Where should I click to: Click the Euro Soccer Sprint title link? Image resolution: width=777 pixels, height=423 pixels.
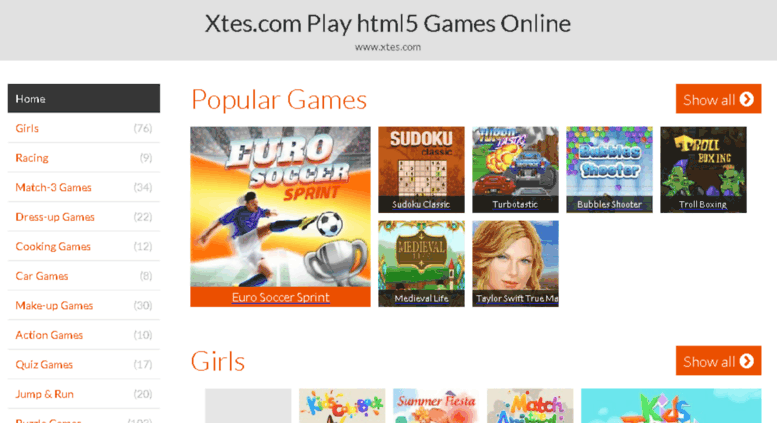280,297
